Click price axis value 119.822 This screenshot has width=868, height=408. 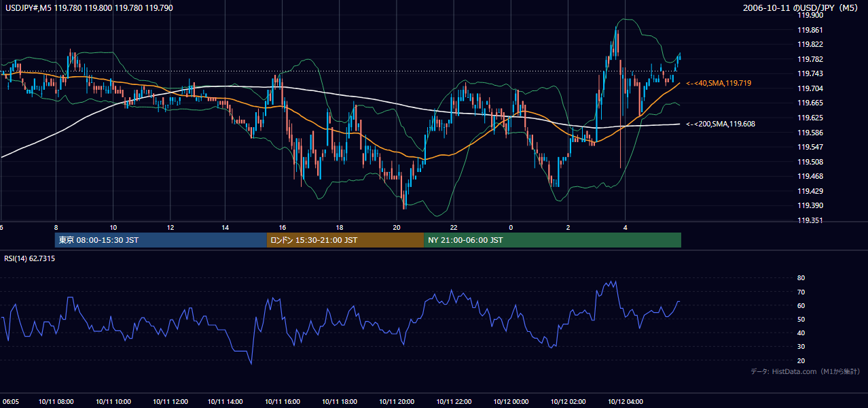809,44
